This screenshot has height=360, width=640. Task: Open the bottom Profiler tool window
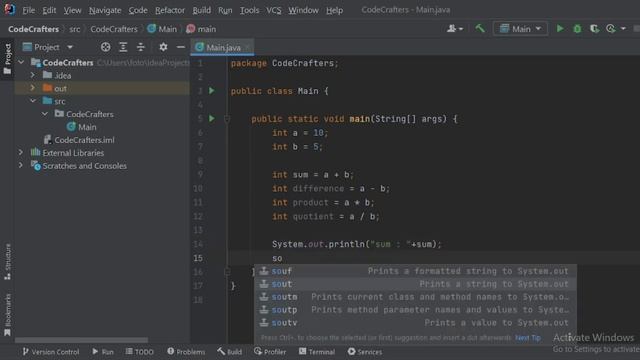coord(270,351)
